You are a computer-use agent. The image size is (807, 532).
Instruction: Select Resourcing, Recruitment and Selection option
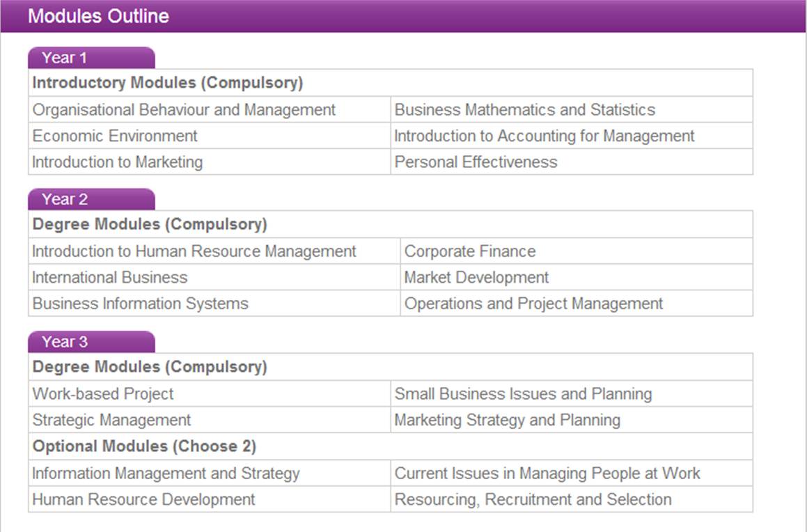[533, 500]
